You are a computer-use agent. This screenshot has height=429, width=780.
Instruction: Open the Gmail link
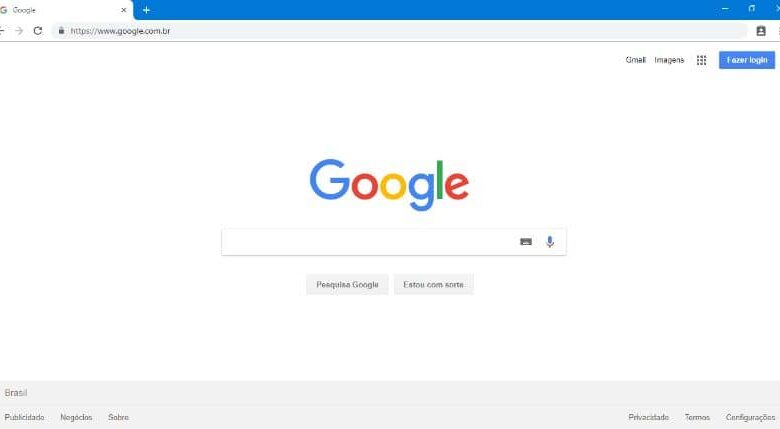click(635, 60)
